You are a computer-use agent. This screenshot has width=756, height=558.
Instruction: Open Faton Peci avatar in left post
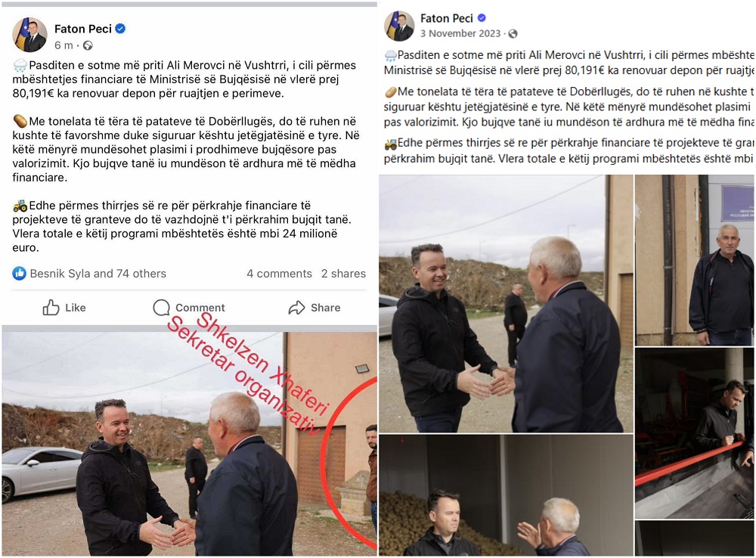click(30, 35)
